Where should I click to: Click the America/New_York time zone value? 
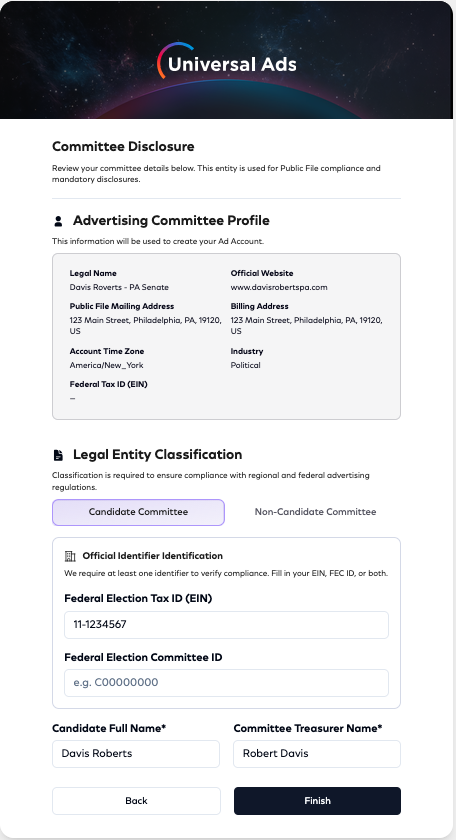106,365
